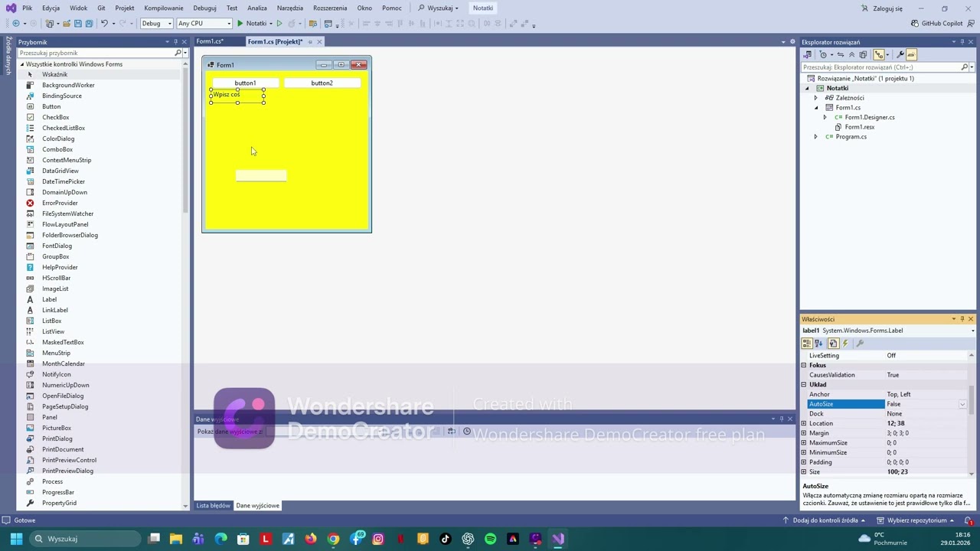
Task: Click Save All icon in toolbar
Action: pos(90,24)
